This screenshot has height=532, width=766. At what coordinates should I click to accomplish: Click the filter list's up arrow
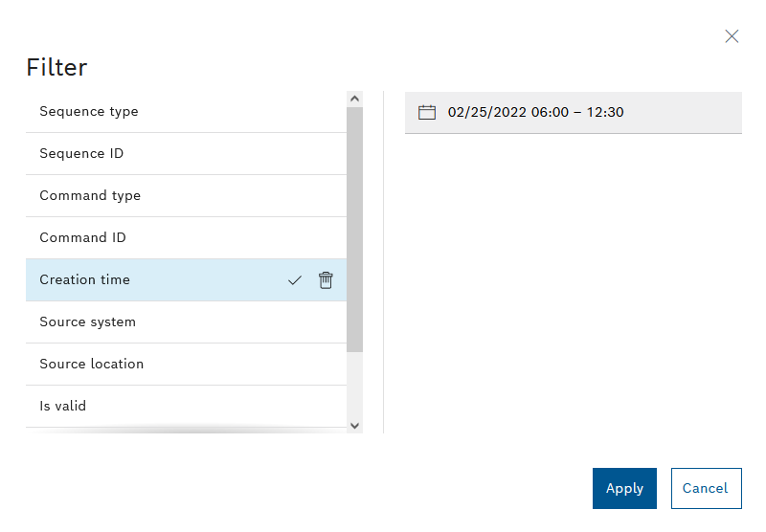pyautogui.click(x=354, y=99)
